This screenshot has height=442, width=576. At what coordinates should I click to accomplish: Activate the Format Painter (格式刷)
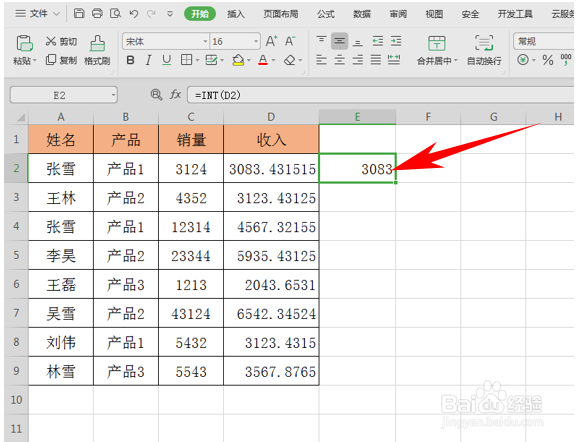(x=97, y=50)
